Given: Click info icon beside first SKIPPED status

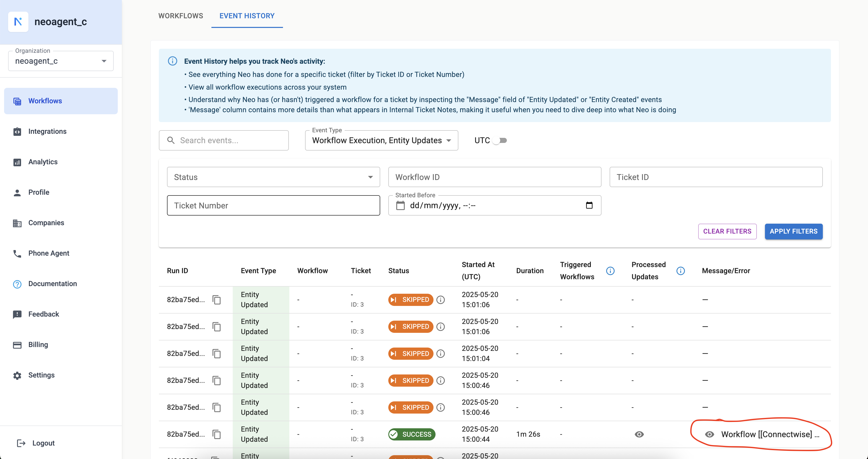Looking at the screenshot, I should (x=440, y=300).
